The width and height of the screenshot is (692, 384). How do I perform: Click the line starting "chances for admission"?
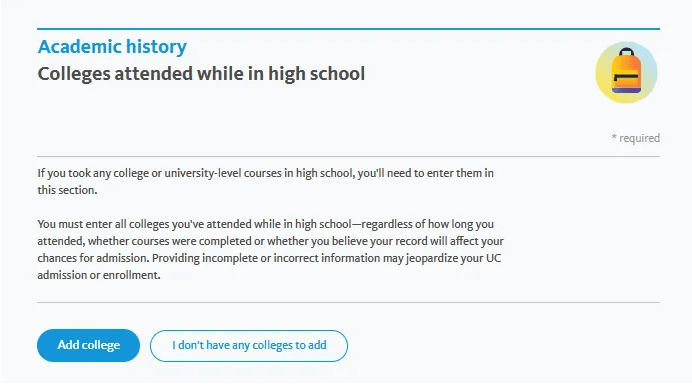coord(269,258)
